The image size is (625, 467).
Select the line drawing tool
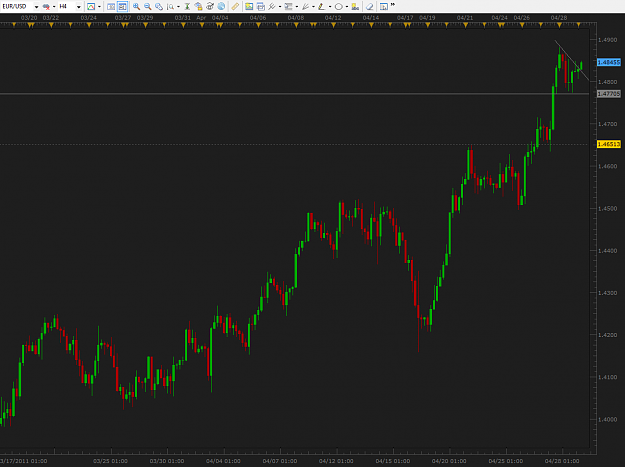click(272, 6)
